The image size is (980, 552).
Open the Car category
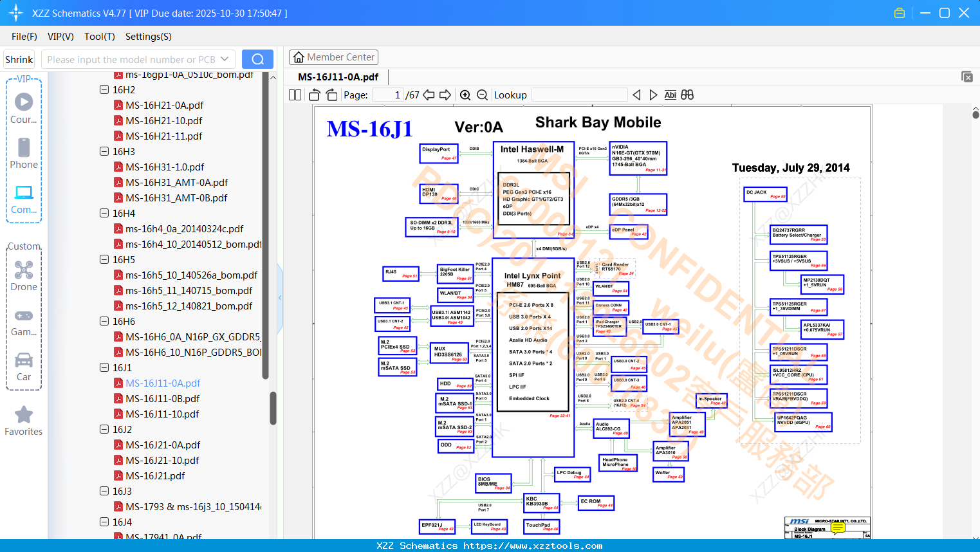tap(24, 367)
